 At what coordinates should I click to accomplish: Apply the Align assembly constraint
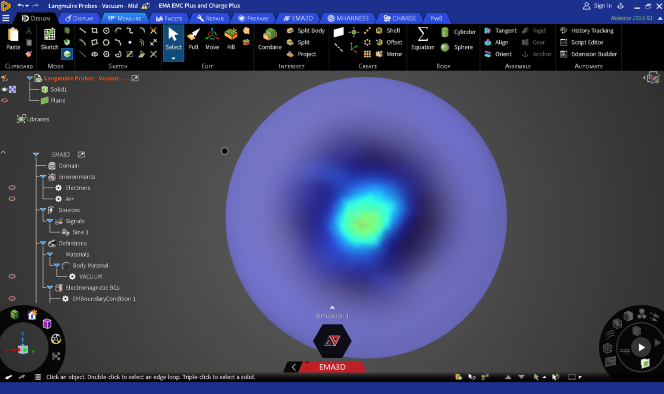(x=496, y=42)
